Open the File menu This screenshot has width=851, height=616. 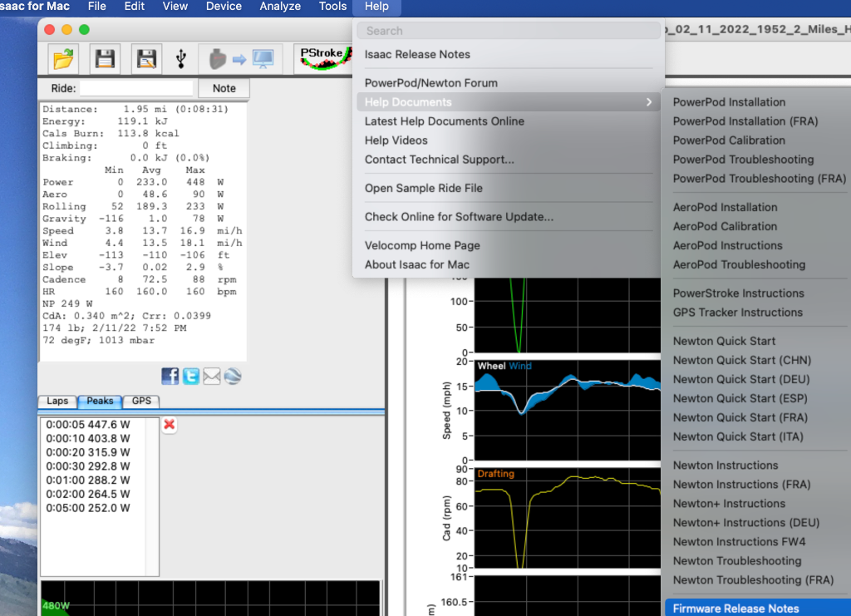click(96, 7)
